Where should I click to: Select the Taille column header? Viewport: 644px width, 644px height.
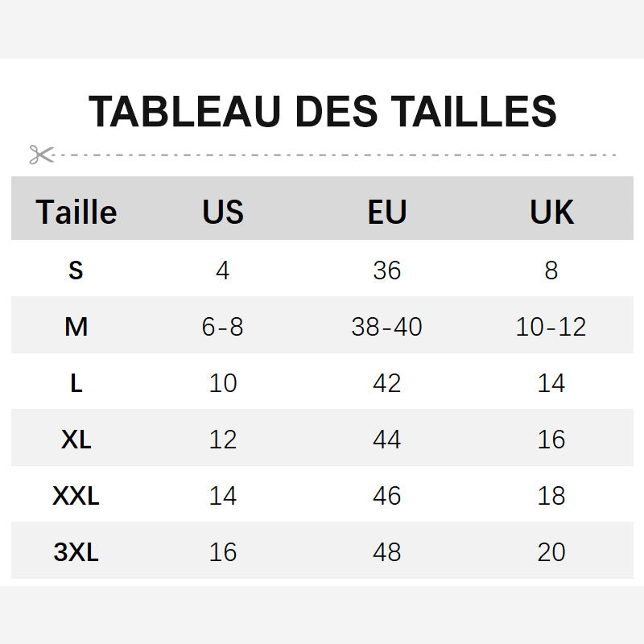(x=76, y=212)
